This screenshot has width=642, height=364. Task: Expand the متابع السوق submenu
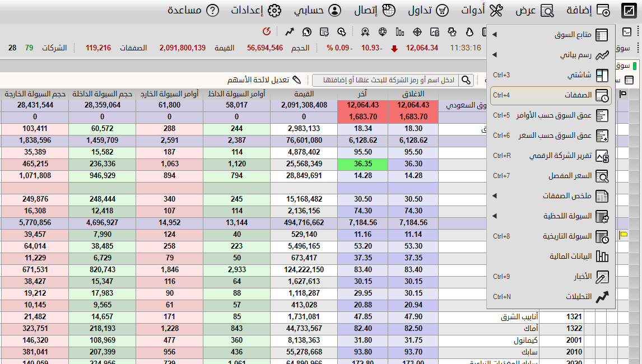494,35
